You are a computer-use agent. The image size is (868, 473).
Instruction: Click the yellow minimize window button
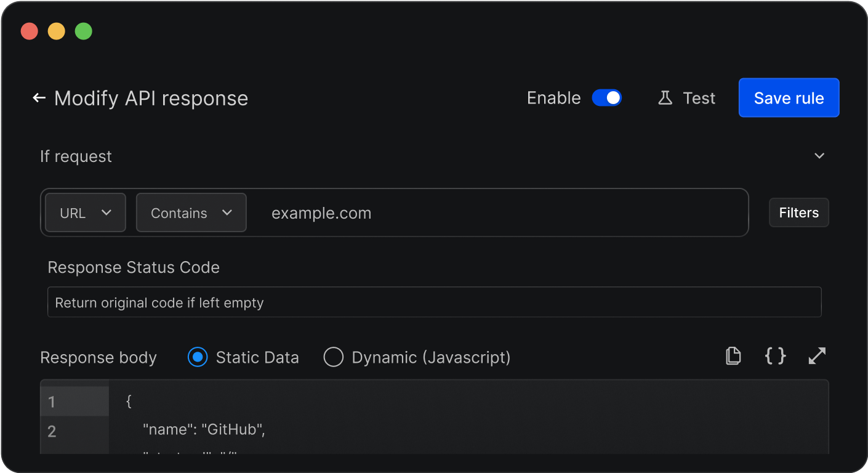[57, 31]
